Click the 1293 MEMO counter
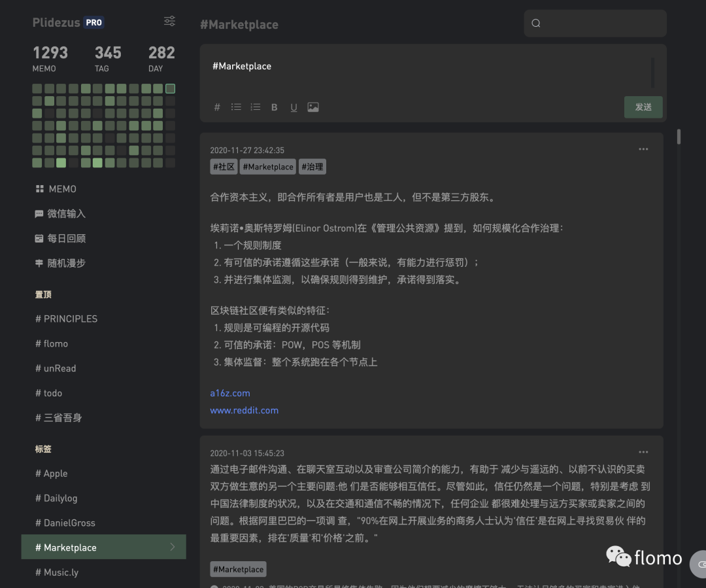706x588 pixels. (50, 59)
